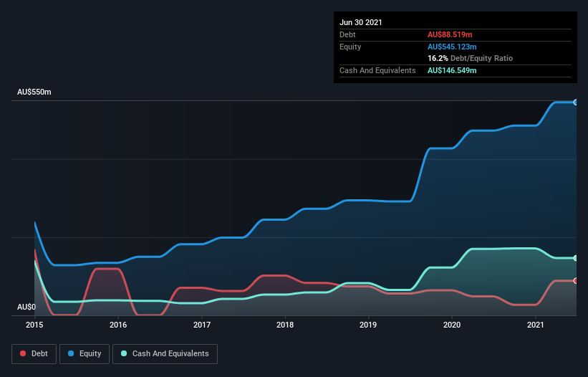Click the 2021 x-axis label
Viewport: 588px width, 377px height.
(536, 325)
